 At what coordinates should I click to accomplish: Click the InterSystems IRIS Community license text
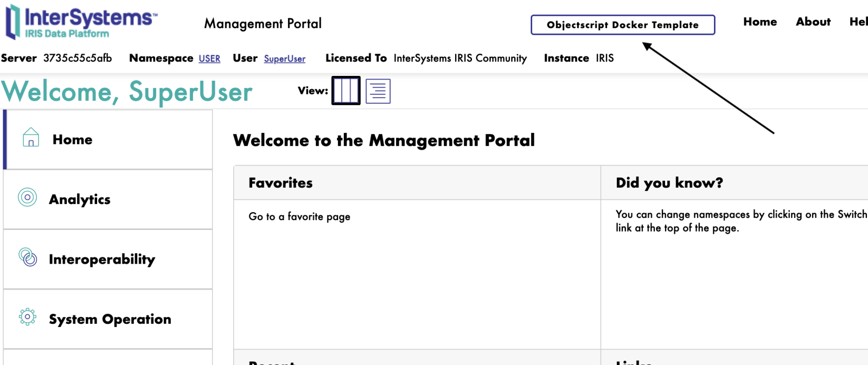click(x=460, y=58)
